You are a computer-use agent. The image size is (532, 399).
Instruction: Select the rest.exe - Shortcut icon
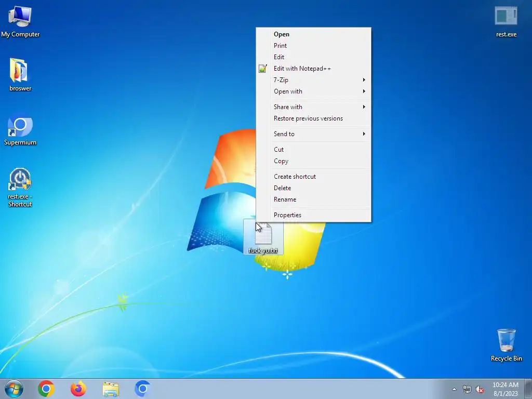point(20,187)
